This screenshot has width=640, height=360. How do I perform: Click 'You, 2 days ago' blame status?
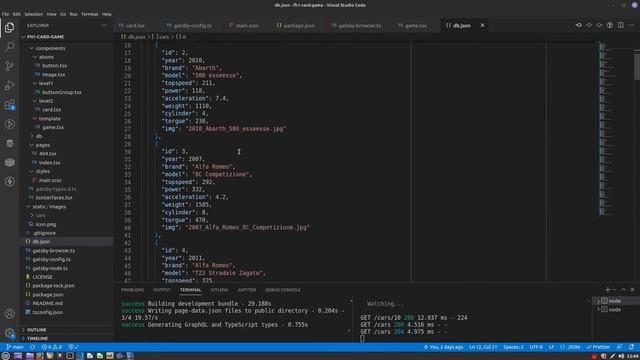(x=443, y=347)
